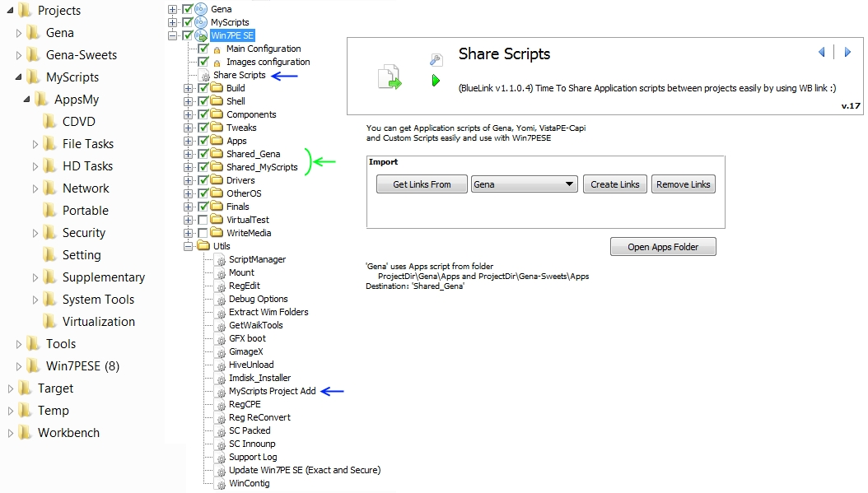Image resolution: width=868 pixels, height=493 pixels.
Task: Select the MyScripts Project Add script
Action: point(273,391)
